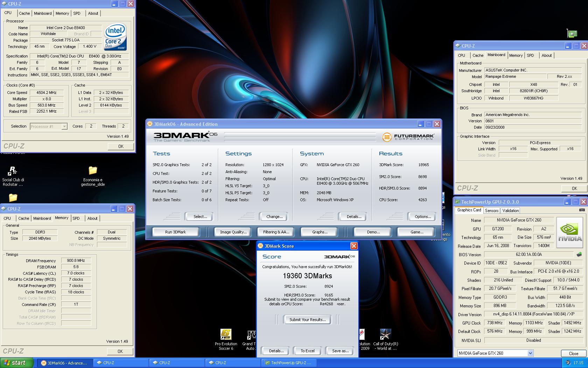
Task: Switch to Sensors tab in GPU-Z
Action: (492, 210)
